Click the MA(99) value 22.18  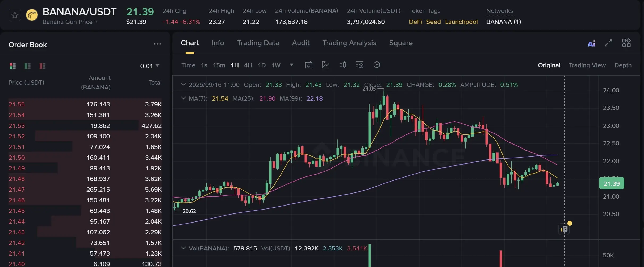[315, 98]
